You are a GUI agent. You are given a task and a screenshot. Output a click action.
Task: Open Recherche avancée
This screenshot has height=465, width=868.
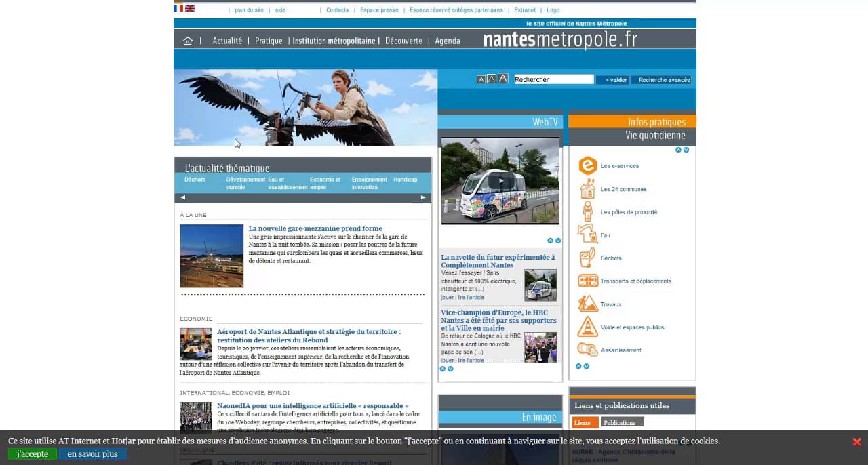point(661,80)
